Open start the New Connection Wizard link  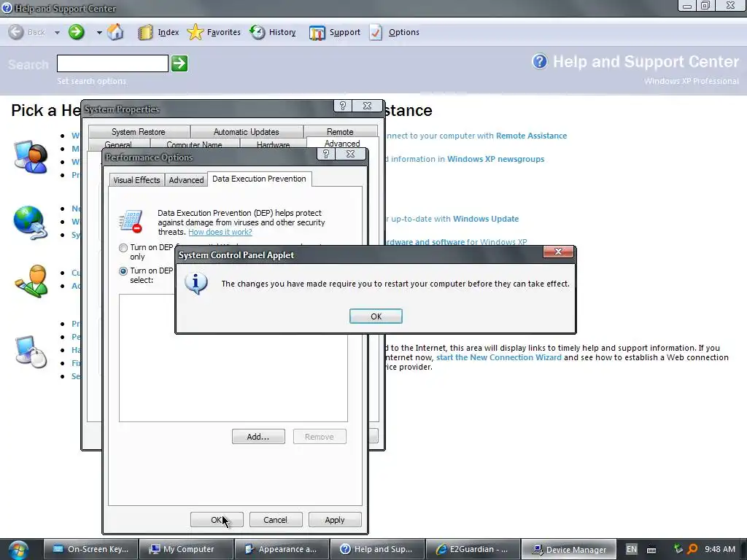(499, 357)
